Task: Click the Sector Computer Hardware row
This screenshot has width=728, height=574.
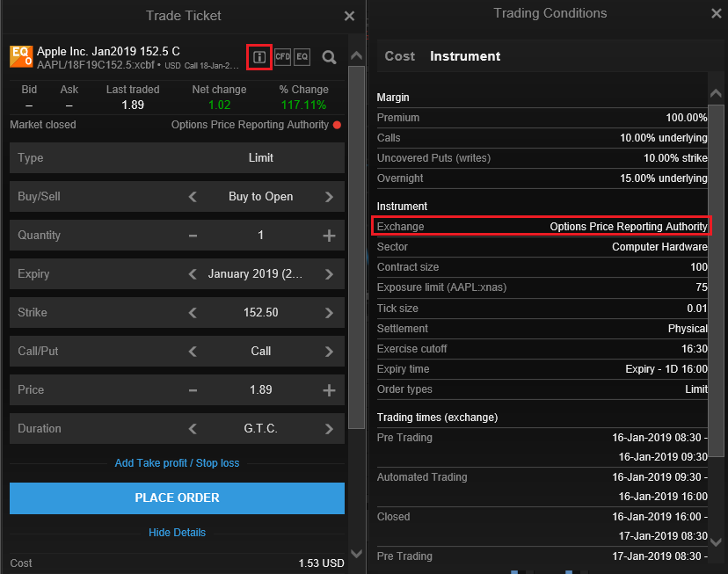Action: [x=542, y=247]
